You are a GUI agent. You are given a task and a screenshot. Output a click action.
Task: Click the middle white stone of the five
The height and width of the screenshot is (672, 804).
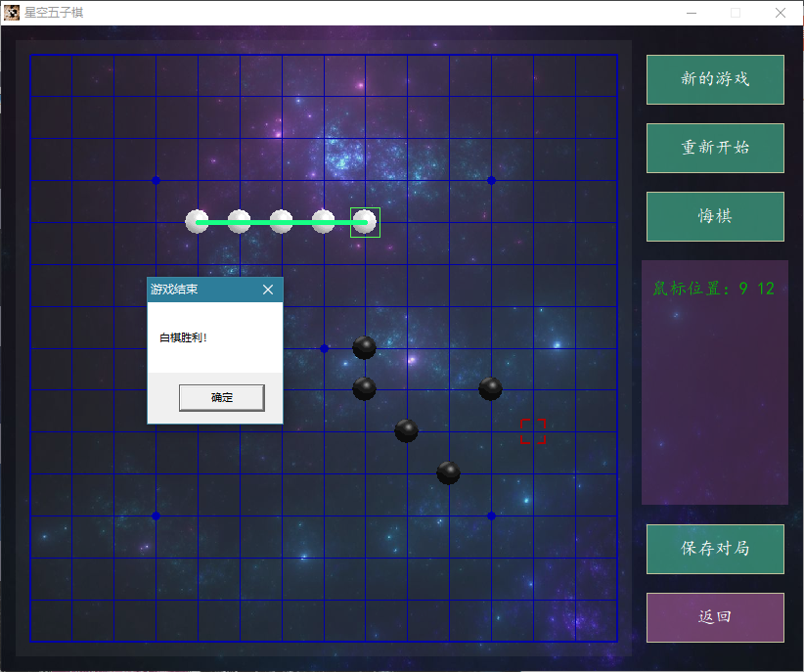(x=281, y=222)
